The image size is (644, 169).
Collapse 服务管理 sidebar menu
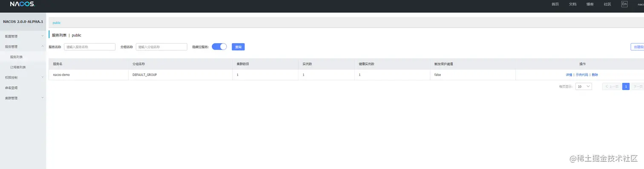click(23, 47)
